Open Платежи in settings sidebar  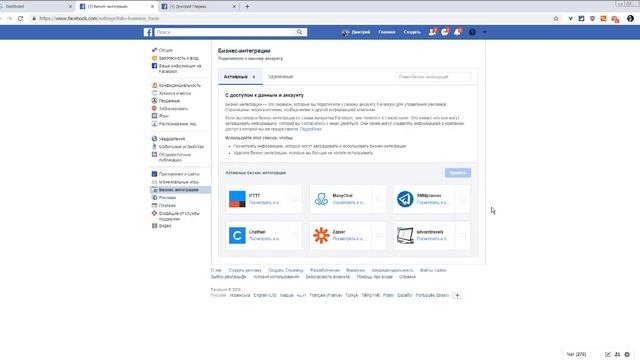tap(167, 206)
